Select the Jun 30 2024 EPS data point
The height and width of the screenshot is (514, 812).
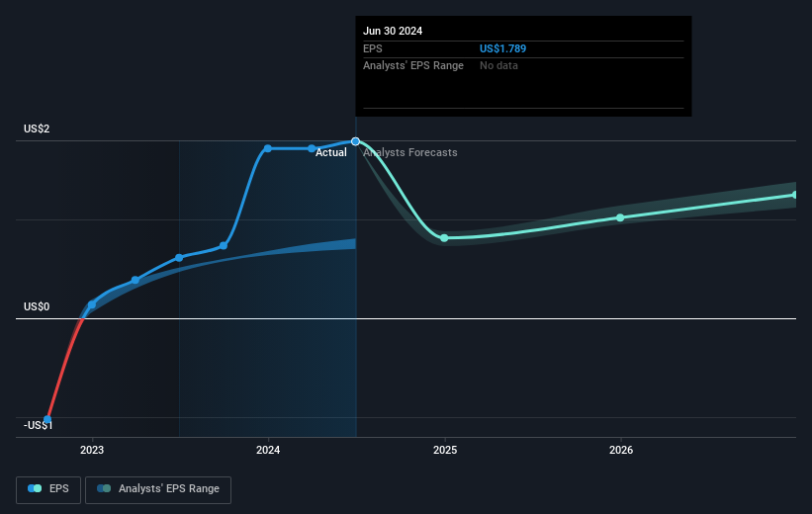pyautogui.click(x=355, y=141)
